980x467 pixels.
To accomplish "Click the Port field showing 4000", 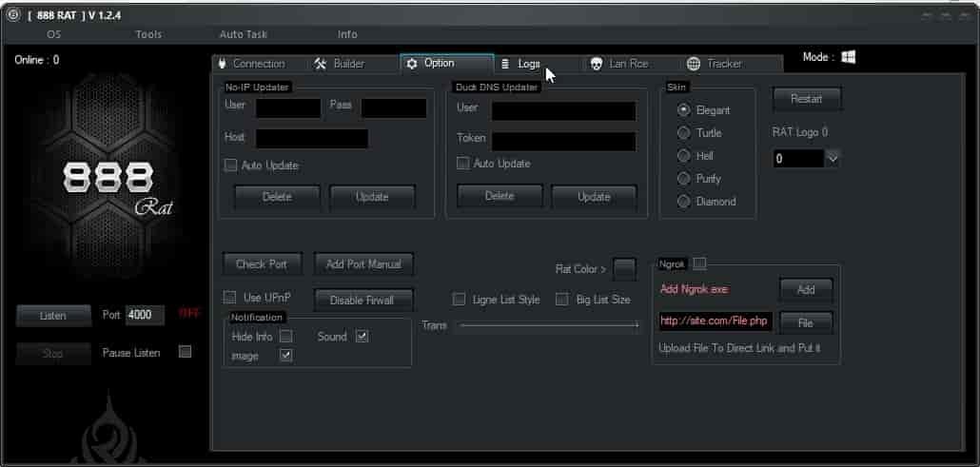I will (x=145, y=315).
